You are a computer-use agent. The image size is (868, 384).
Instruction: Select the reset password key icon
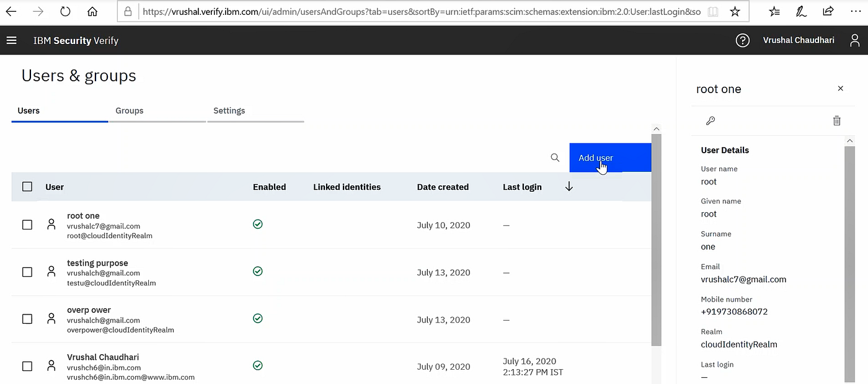711,120
